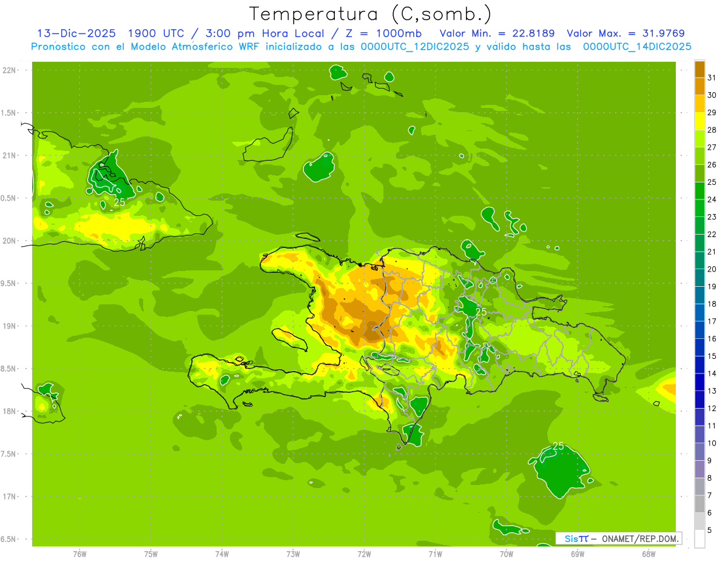Click the legend color band between 30 and 31
Viewport: 728px width, 562px height.
pyautogui.click(x=699, y=87)
